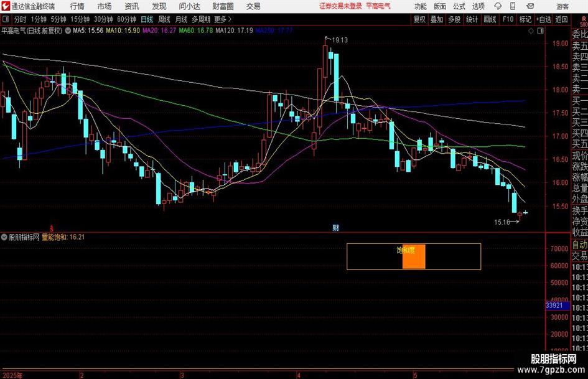Click the 叠加 toolbar button

click(x=437, y=19)
